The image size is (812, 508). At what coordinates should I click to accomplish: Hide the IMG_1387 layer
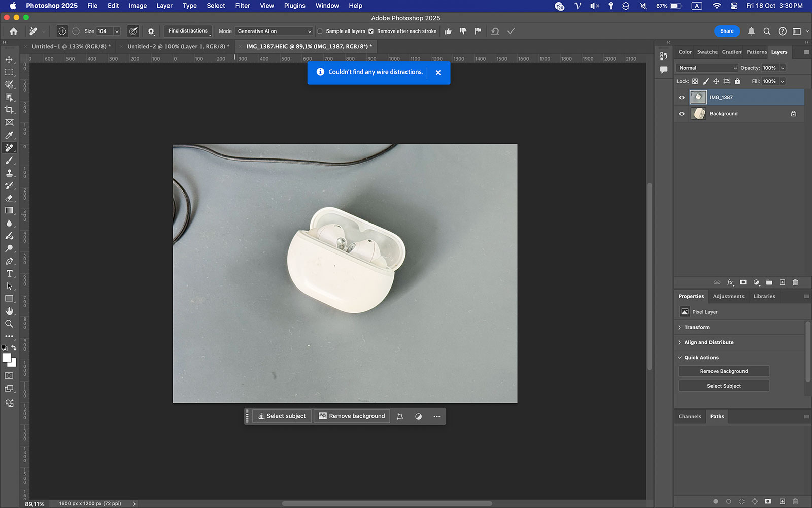682,98
